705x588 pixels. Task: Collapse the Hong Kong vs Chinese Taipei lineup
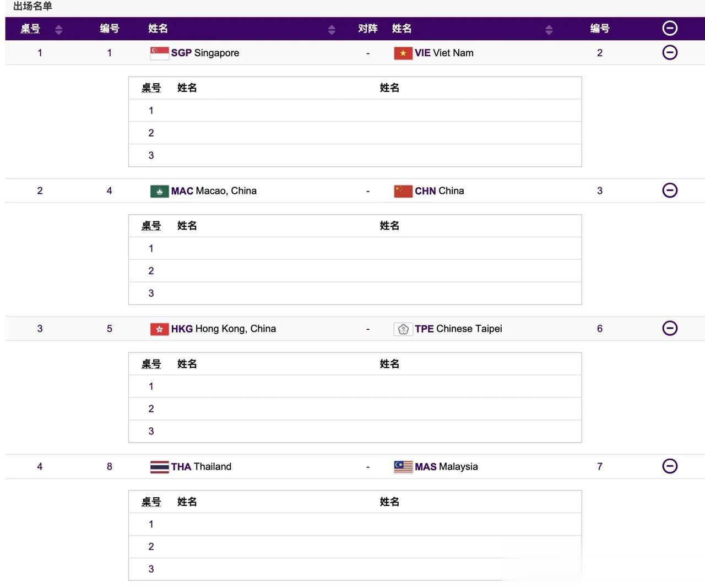[x=670, y=328]
